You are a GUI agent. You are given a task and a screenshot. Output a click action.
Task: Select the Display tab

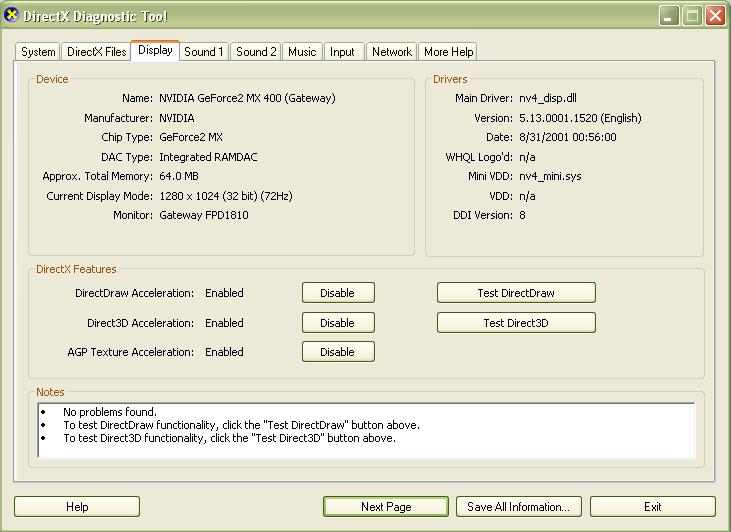pyautogui.click(x=155, y=50)
